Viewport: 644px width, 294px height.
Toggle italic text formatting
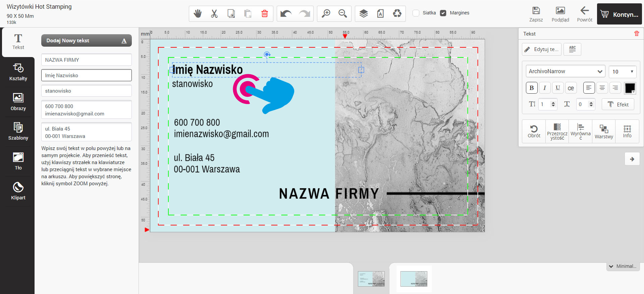pos(545,88)
